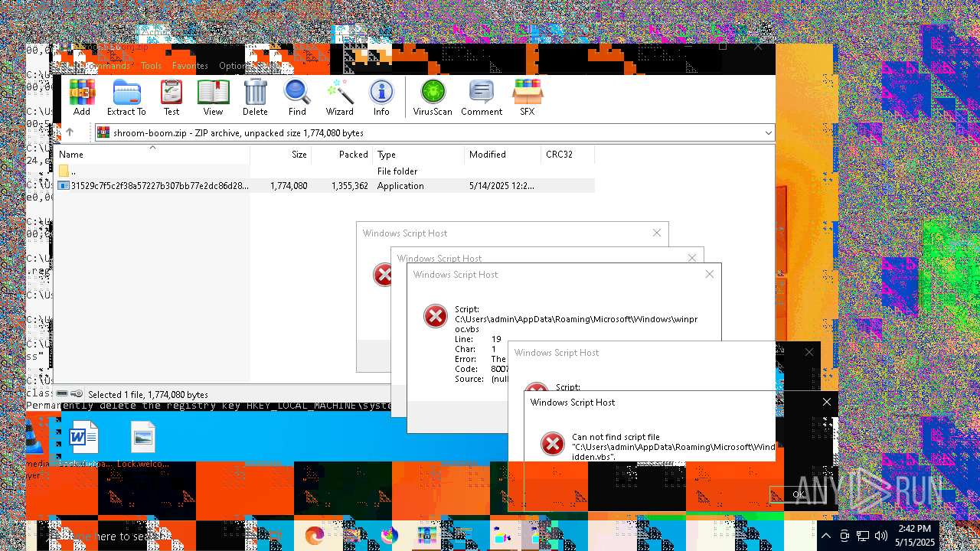
Task: Create SFX self-extracting archive
Action: [x=527, y=97]
